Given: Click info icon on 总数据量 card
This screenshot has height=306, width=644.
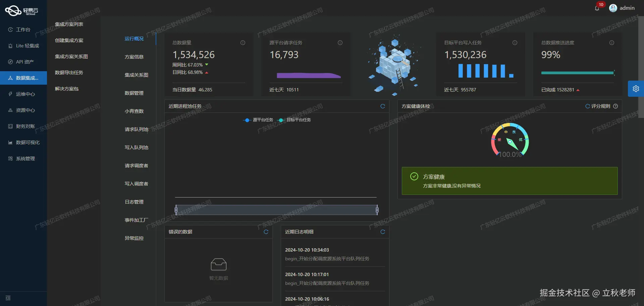Looking at the screenshot, I should (243, 43).
